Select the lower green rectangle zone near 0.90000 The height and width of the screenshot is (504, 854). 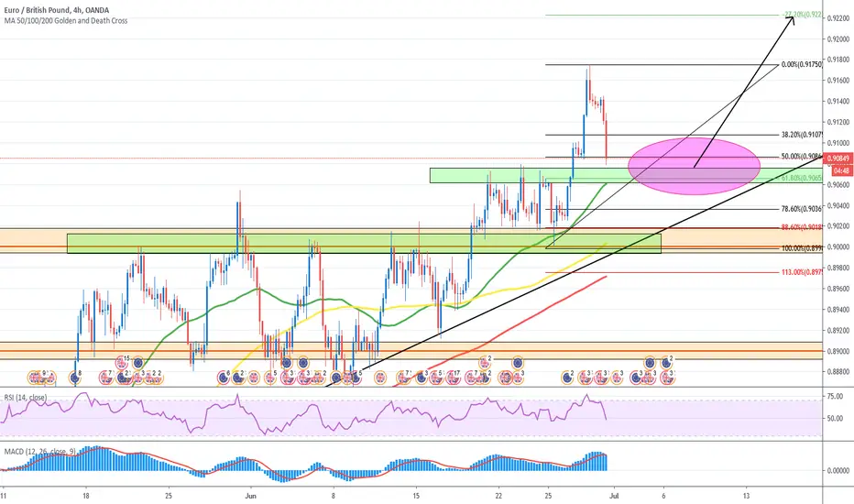[364, 244]
